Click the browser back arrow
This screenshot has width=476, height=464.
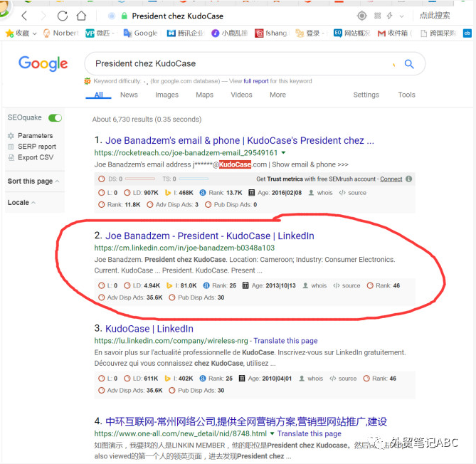(25, 16)
